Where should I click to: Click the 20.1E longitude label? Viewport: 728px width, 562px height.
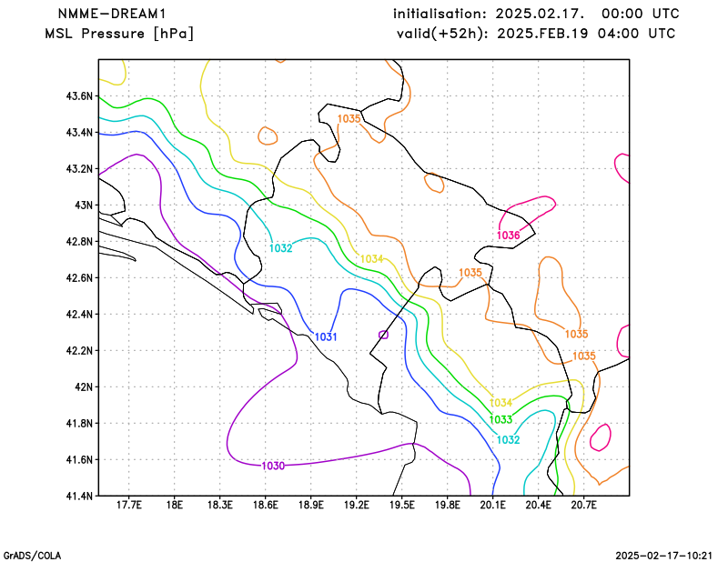(492, 505)
